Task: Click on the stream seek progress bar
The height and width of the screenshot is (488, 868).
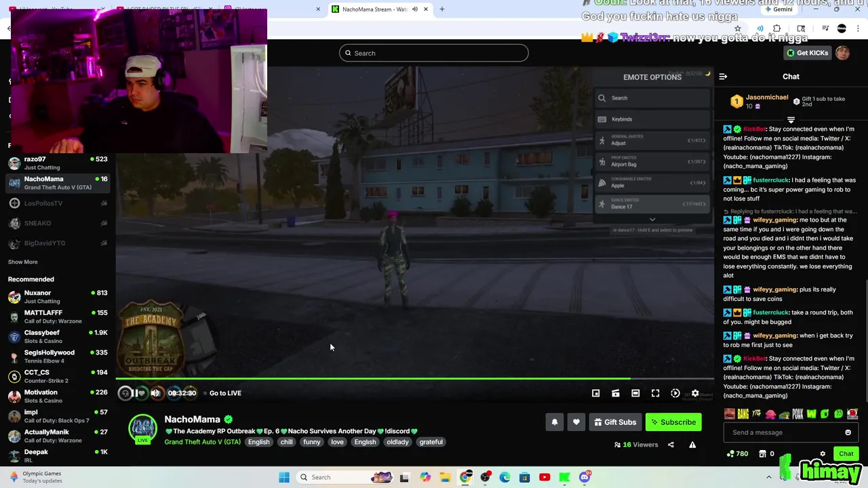Action: click(414, 379)
